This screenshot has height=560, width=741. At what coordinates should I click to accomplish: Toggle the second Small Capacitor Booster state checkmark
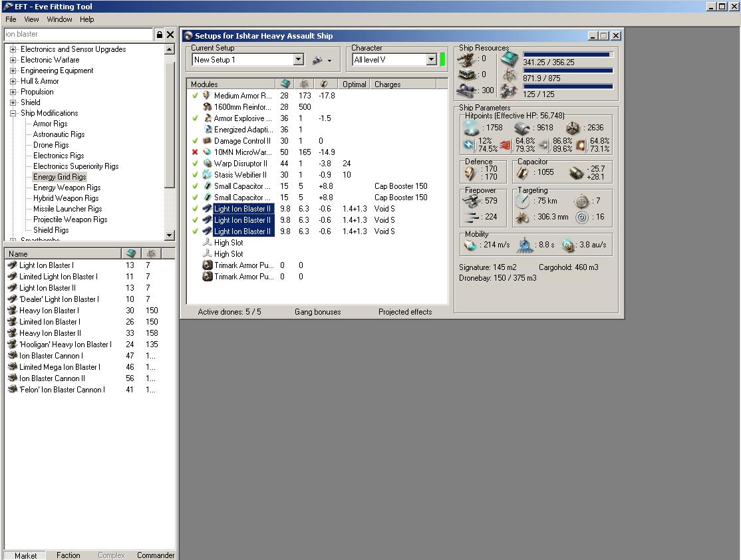[195, 198]
